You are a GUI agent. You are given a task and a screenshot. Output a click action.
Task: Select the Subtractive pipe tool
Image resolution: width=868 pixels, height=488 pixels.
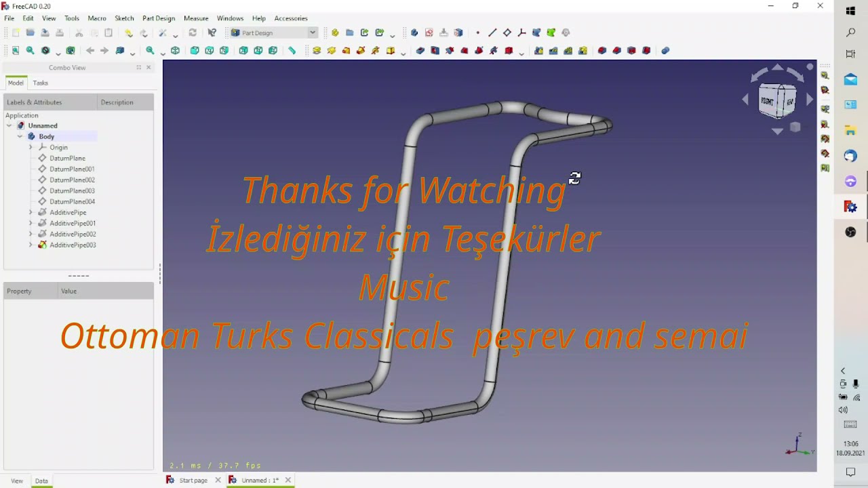point(479,50)
